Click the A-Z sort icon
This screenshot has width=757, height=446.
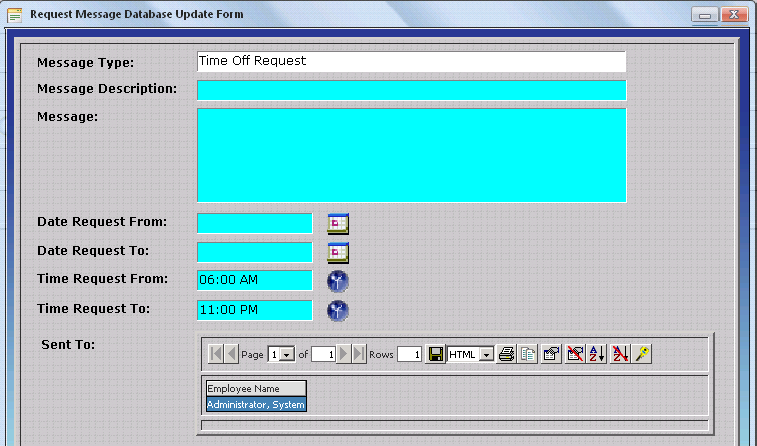tap(597, 354)
